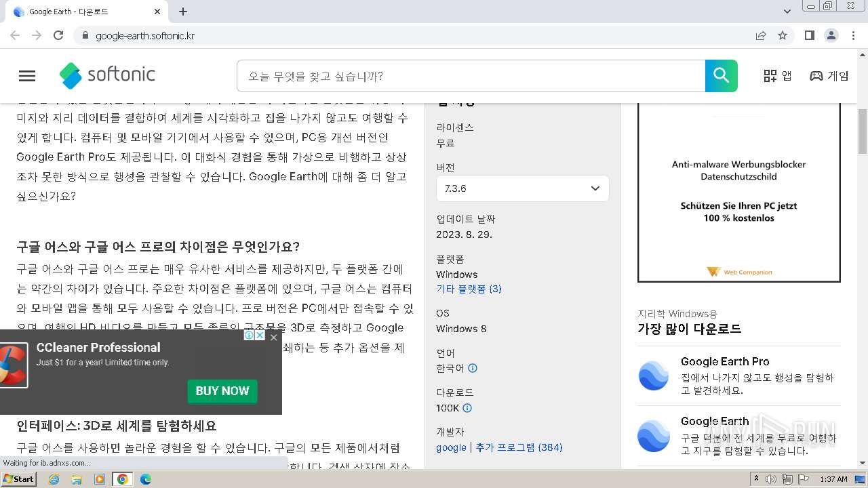Open the Chrome three-dot menu
The height and width of the screenshot is (488, 868).
pos(853,35)
